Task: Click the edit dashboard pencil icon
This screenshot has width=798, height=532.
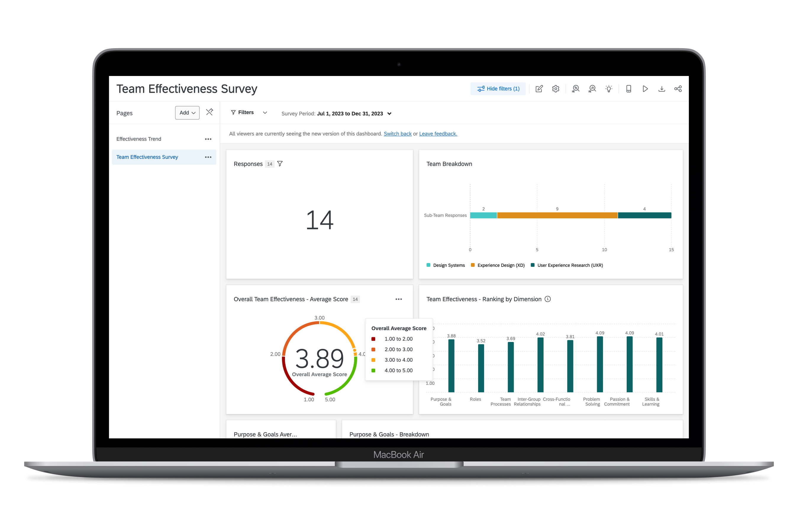Action: (x=539, y=89)
